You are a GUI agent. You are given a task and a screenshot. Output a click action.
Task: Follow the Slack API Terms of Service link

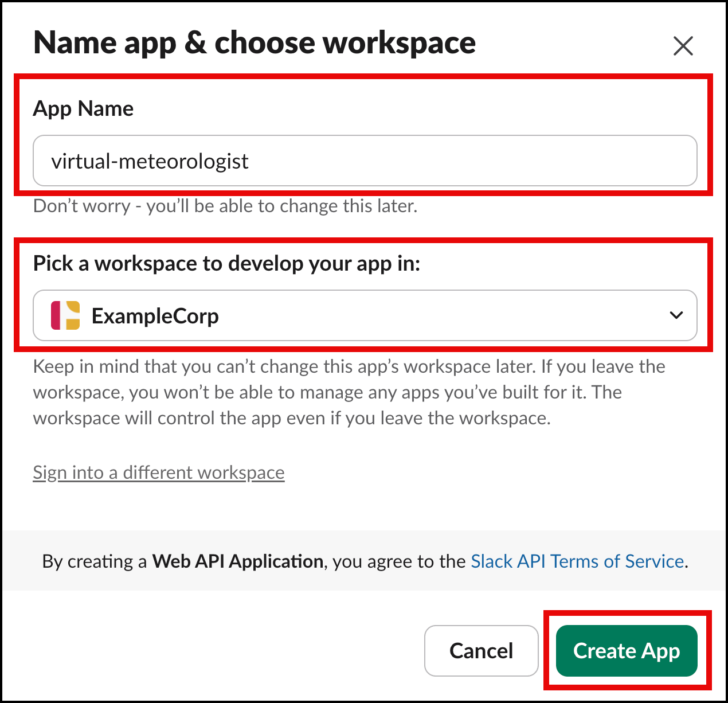(576, 561)
